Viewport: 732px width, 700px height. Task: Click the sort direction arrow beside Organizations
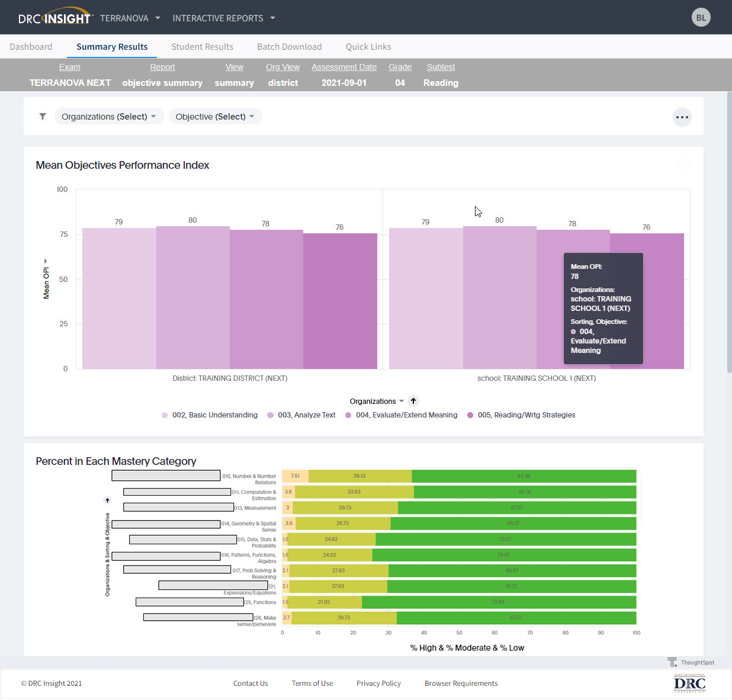click(413, 400)
